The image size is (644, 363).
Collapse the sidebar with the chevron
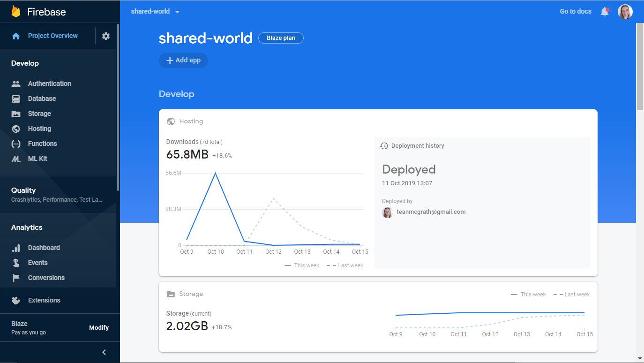pyautogui.click(x=104, y=352)
